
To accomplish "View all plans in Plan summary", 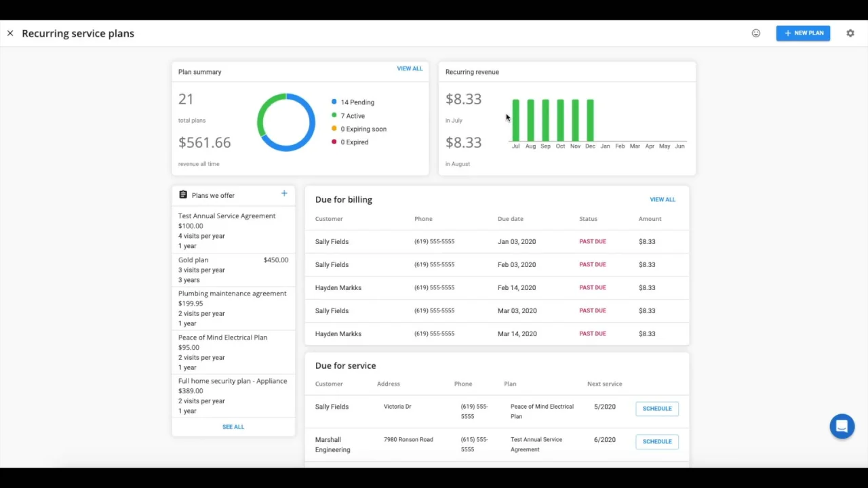I will click(x=410, y=68).
